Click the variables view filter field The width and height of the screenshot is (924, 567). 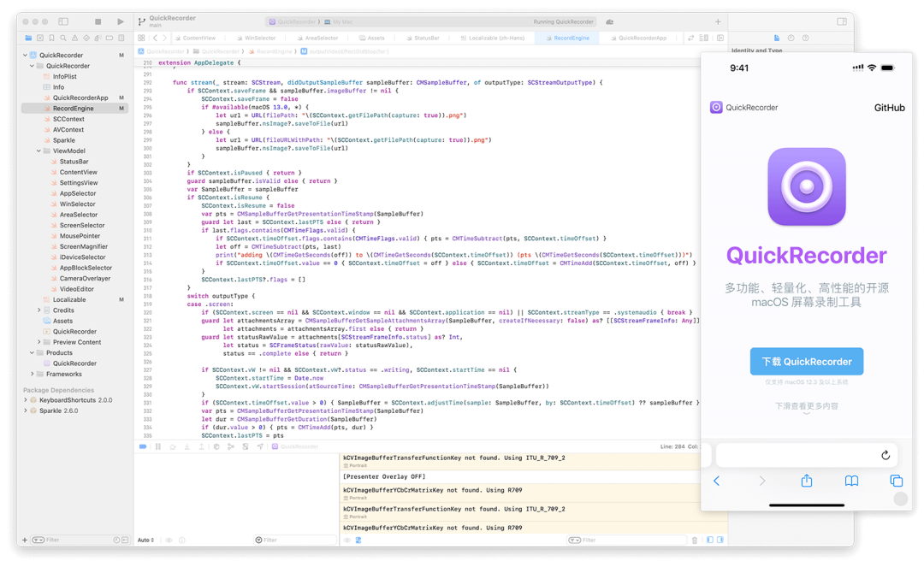click(294, 540)
